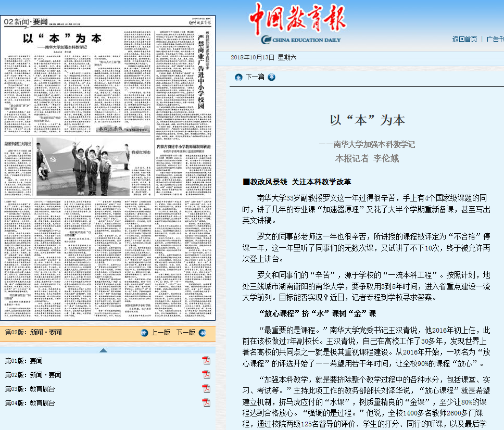This screenshot has width=504, height=430.
Task: Click the previous article arrow icon left of 下一篇
Action: [238, 77]
